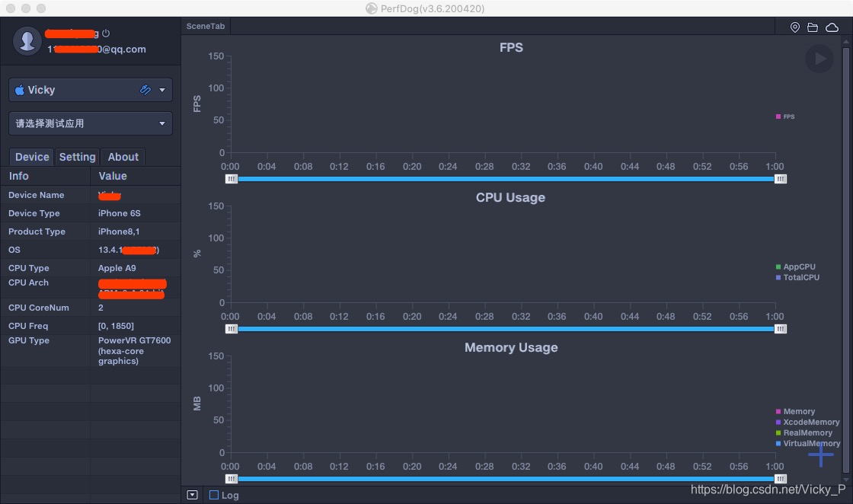Click the blue plus add icon
The image size is (853, 504).
821,454
